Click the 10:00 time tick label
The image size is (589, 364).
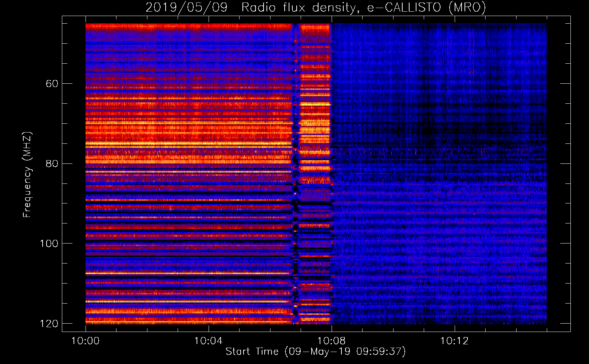(86, 341)
